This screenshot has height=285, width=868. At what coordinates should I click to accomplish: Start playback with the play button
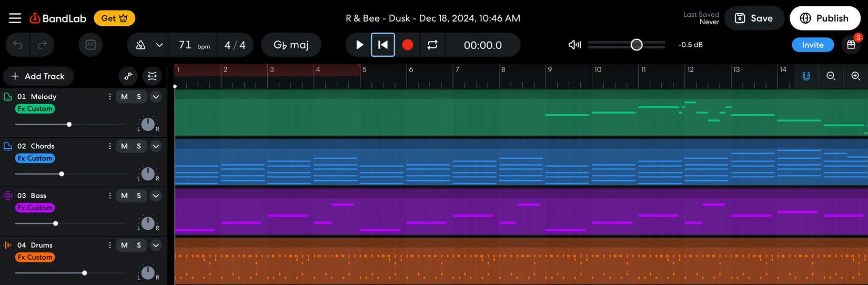click(359, 45)
